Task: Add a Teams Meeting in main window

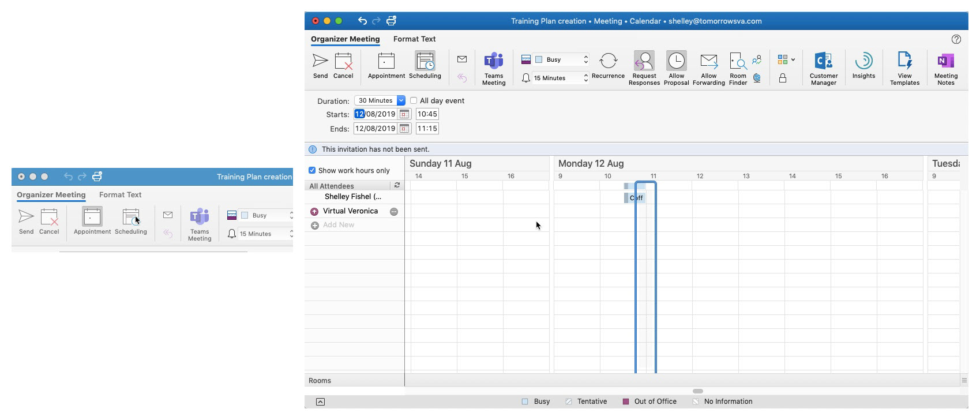Action: tap(494, 68)
